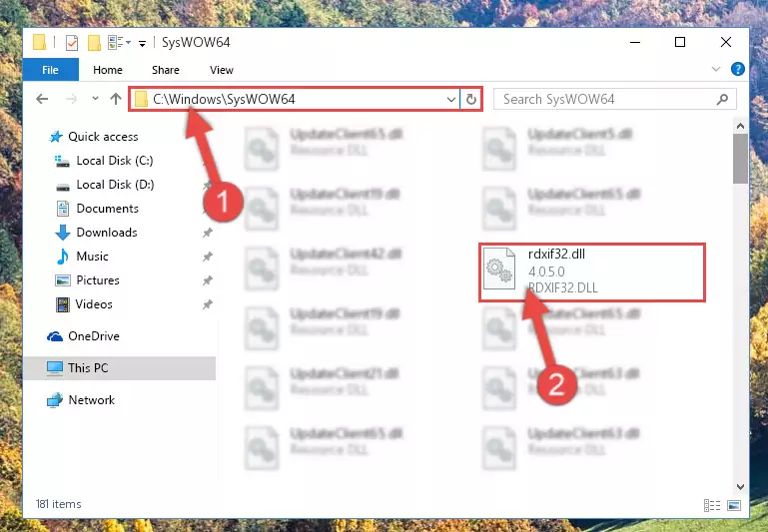Click the Network icon in sidebar

[55, 400]
